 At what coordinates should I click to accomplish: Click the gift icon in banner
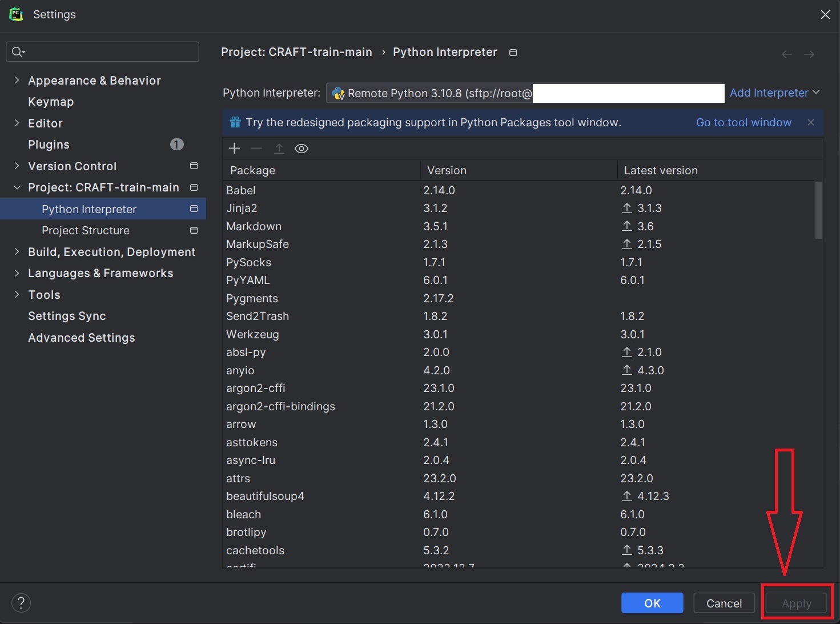tap(235, 122)
